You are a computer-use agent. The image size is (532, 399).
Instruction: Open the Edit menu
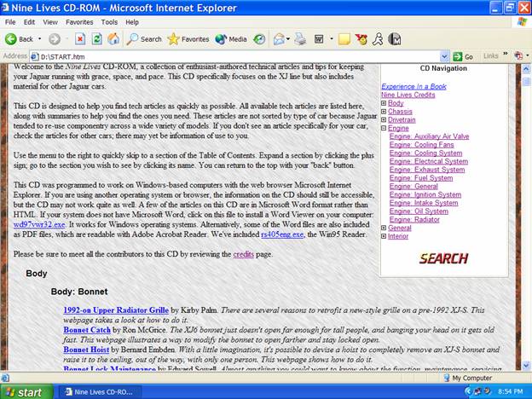pyautogui.click(x=29, y=22)
